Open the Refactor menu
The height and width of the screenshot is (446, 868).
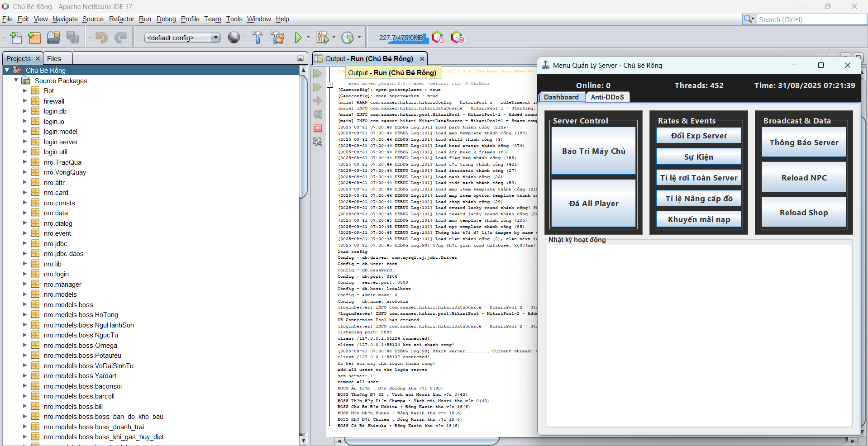click(121, 19)
